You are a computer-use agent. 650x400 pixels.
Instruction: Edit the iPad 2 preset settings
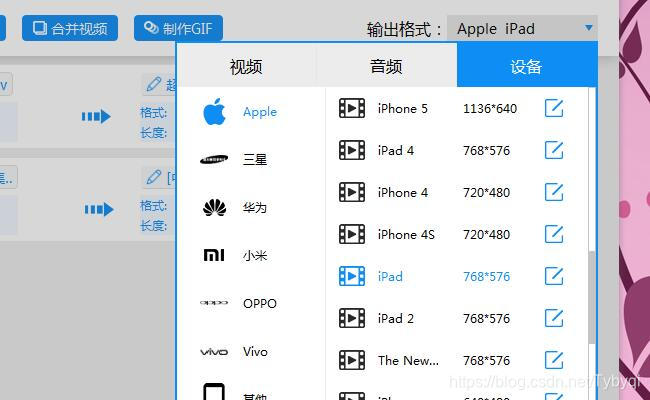click(x=554, y=318)
